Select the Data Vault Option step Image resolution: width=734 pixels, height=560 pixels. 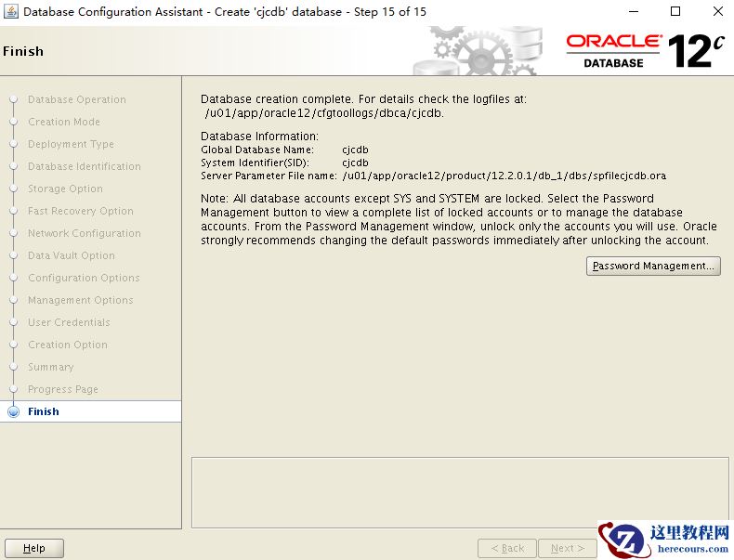[x=72, y=256]
